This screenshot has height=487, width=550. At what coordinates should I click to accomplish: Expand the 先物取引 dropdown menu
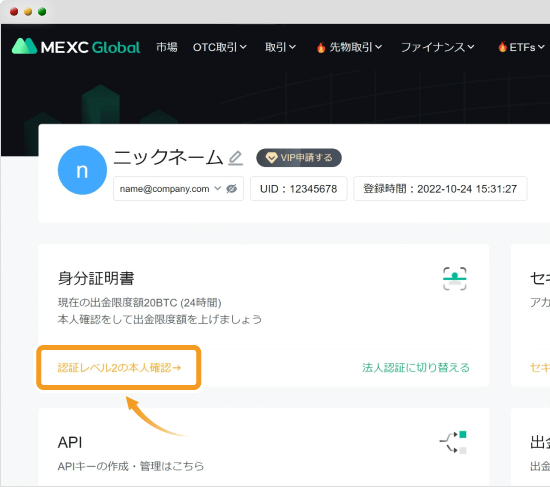tap(355, 47)
